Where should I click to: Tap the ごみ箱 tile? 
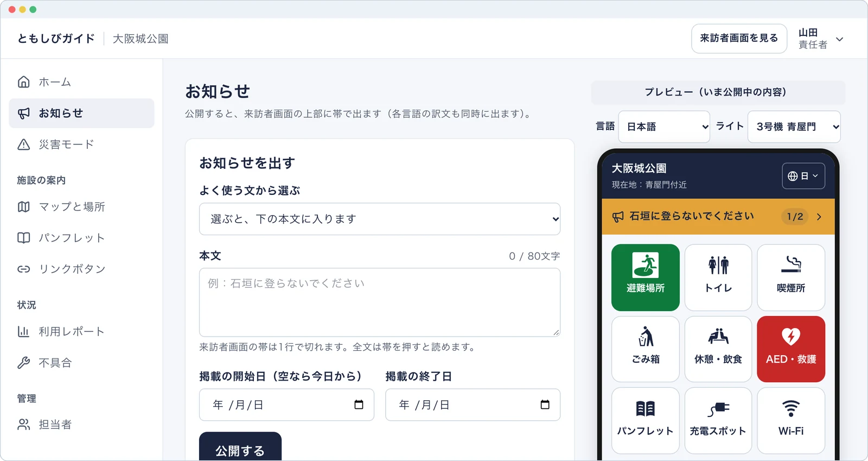click(646, 349)
